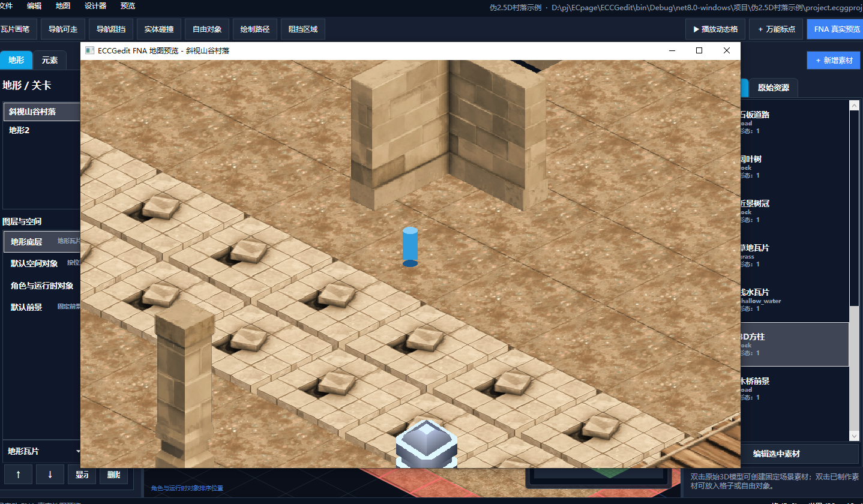863x504 pixels.
Task: Select the 绘制路径 tool
Action: coord(255,29)
